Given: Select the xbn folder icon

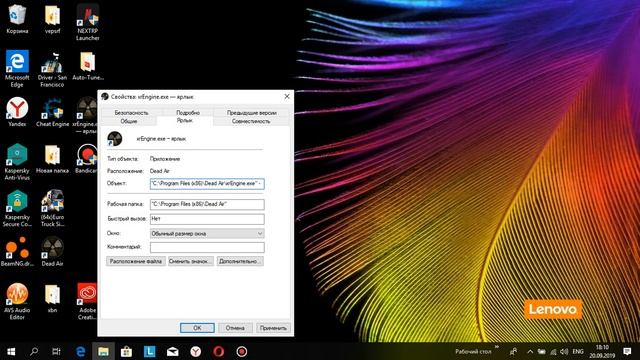Looking at the screenshot, I should (x=52, y=298).
